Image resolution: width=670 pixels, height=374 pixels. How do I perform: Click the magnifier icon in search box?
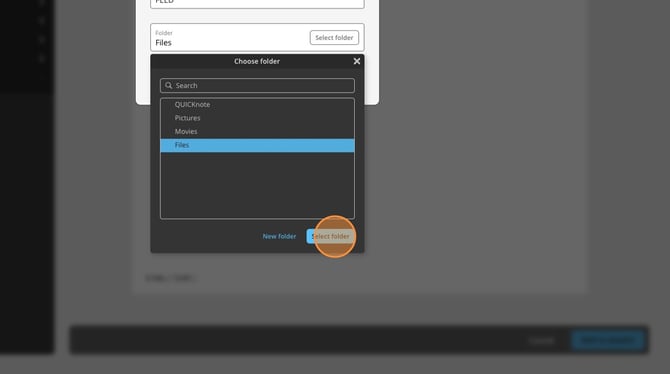coord(169,85)
